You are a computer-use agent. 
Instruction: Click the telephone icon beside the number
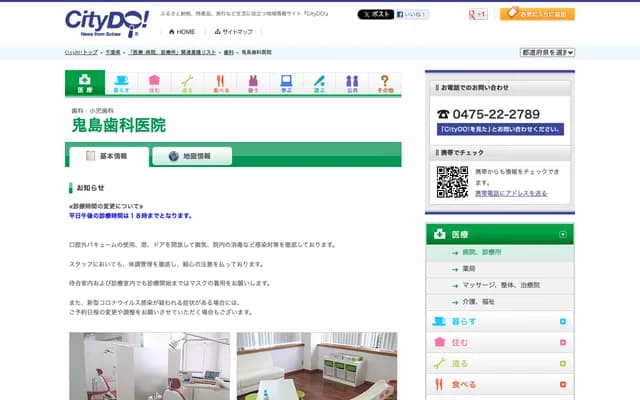click(443, 114)
